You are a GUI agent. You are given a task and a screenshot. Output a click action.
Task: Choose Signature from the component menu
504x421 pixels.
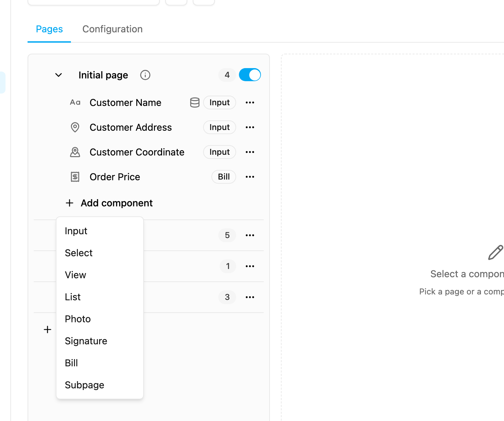pos(100,341)
